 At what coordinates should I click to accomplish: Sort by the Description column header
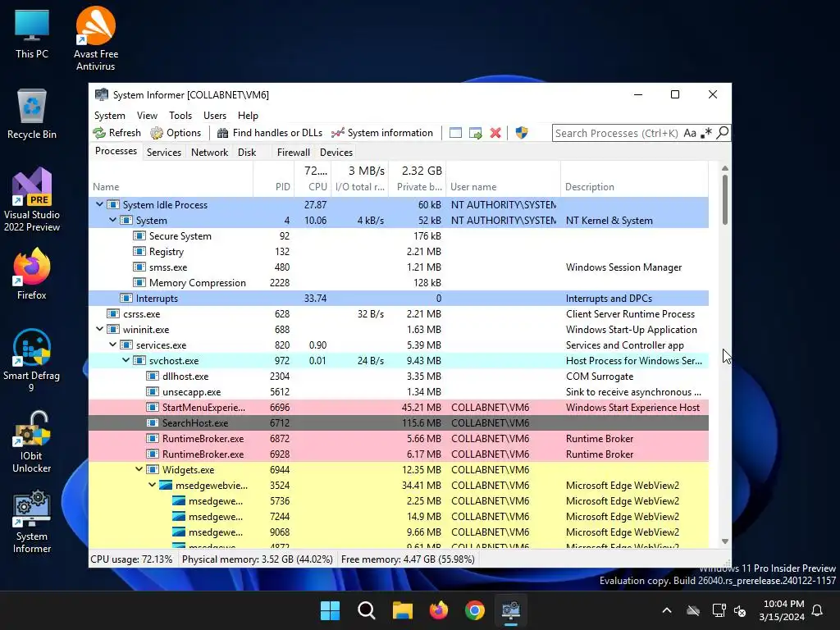click(634, 179)
